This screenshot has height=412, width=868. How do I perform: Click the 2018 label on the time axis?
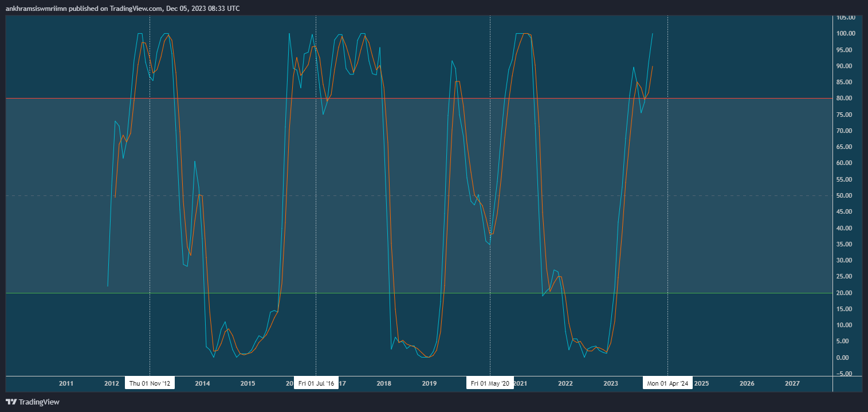coord(384,383)
